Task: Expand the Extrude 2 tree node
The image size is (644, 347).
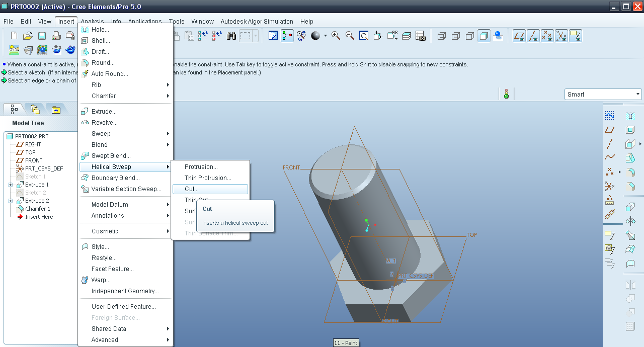Action: click(x=11, y=201)
